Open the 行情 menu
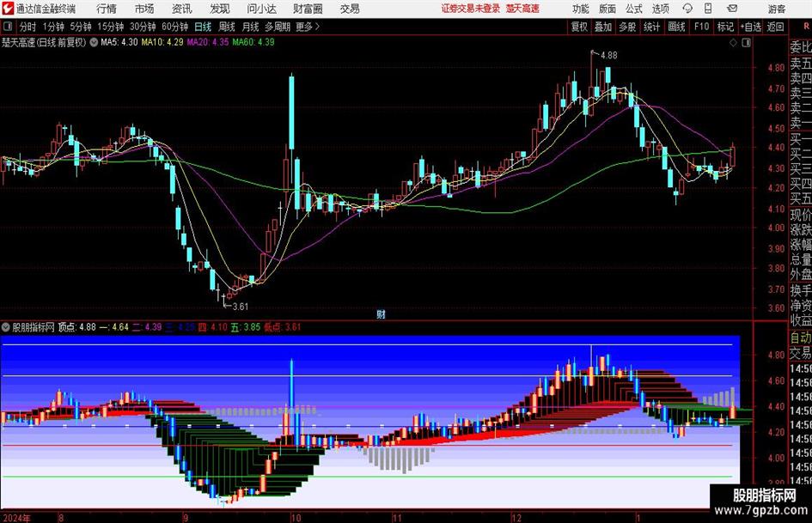 pyautogui.click(x=107, y=9)
